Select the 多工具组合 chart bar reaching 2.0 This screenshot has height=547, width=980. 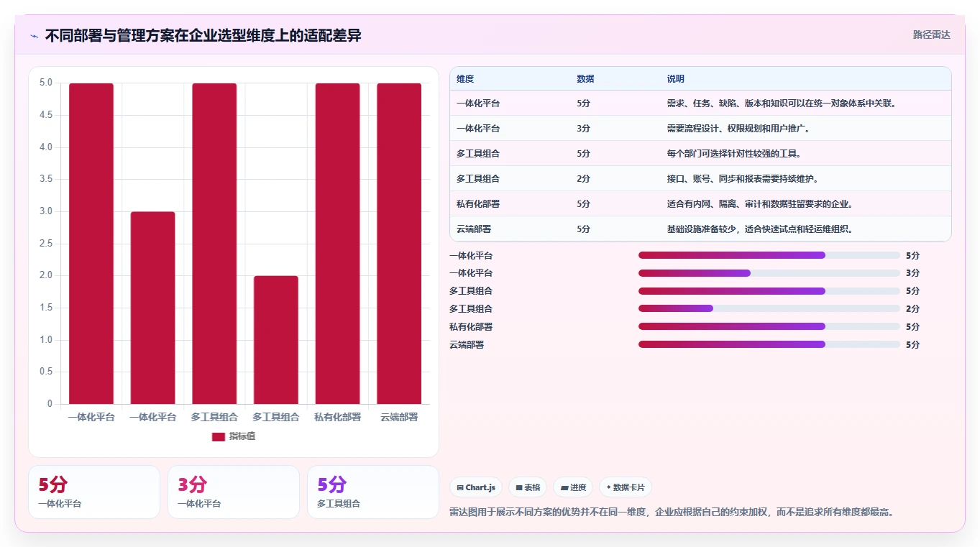tap(276, 340)
